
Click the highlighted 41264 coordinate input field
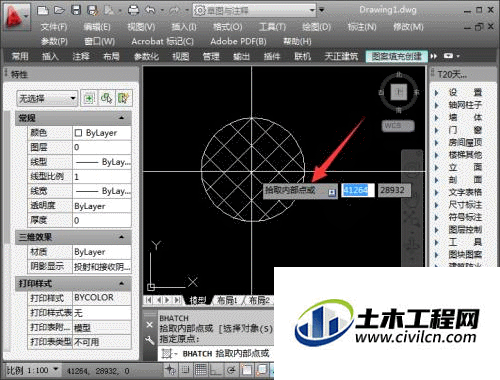coord(357,190)
